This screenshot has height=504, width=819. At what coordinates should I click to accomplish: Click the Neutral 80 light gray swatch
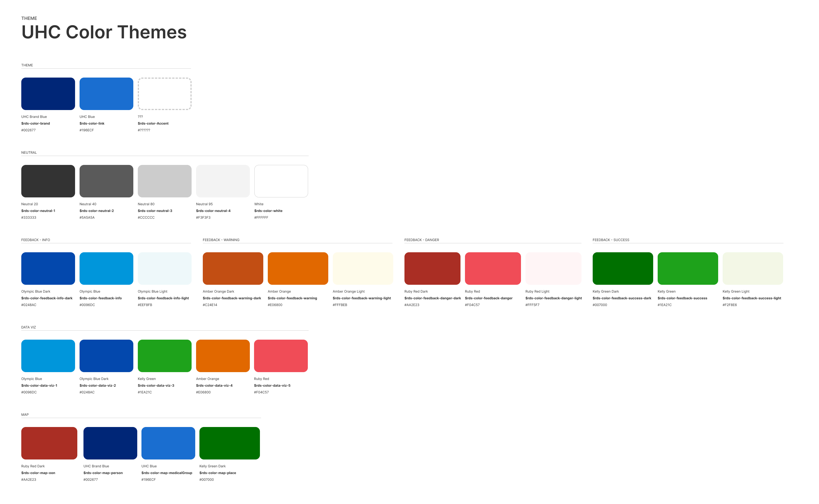pos(164,181)
